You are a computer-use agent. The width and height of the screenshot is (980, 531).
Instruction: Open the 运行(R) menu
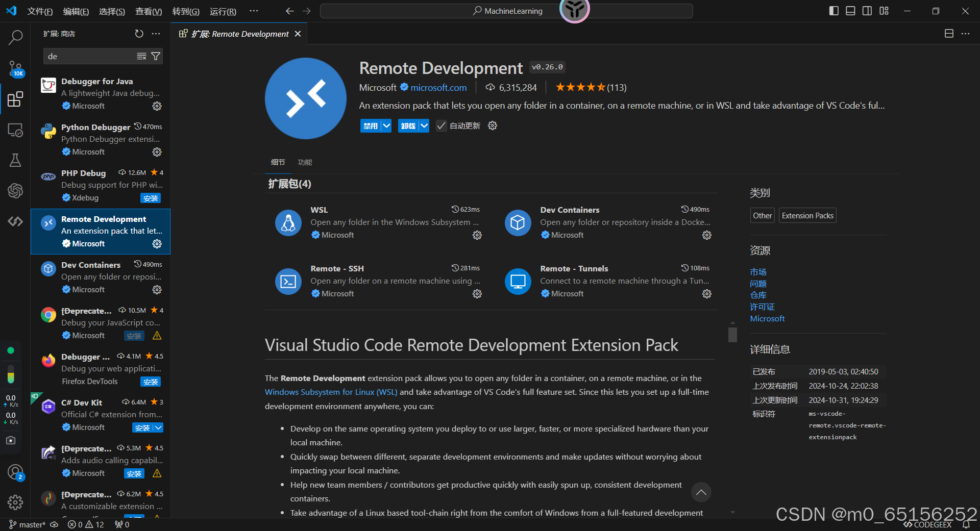(223, 11)
